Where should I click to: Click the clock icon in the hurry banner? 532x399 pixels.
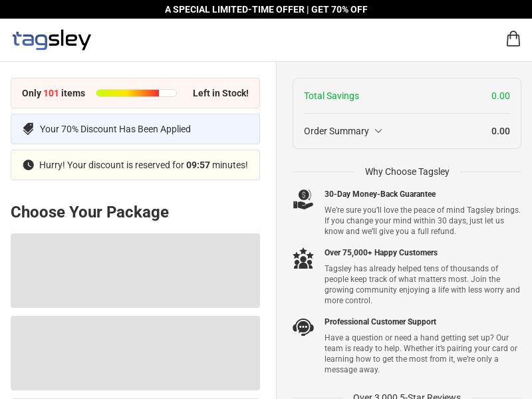(29, 165)
